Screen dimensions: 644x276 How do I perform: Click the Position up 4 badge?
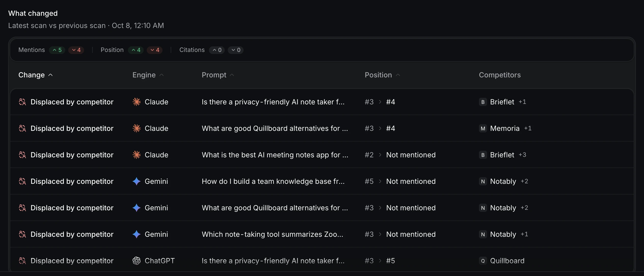(136, 50)
